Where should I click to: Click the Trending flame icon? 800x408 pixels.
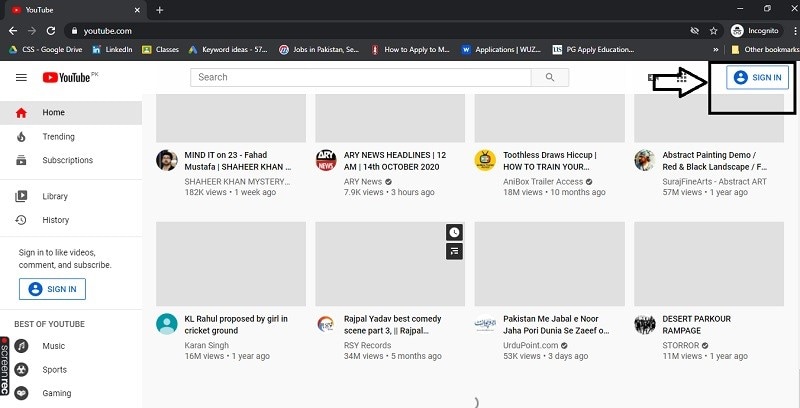tap(21, 137)
